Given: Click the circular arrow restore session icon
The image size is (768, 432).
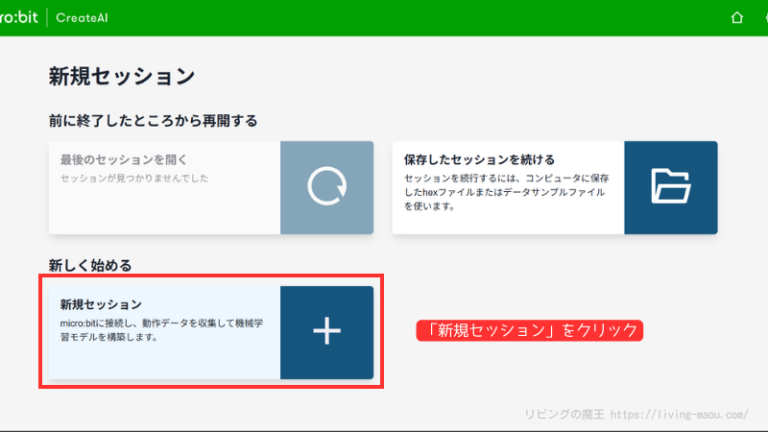Looking at the screenshot, I should [x=327, y=187].
